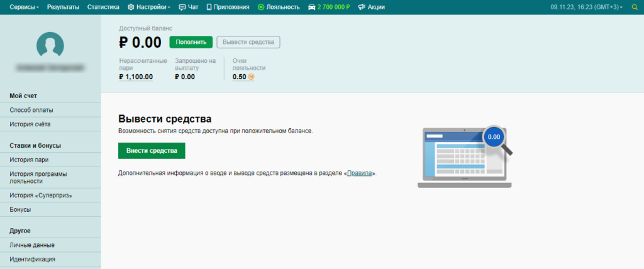Click the mobile phone apps icon
The image size is (644, 269).
209,7
